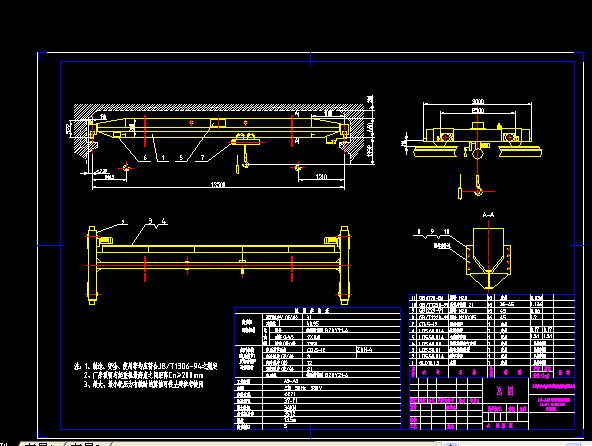
Task: Click the "1210" dimension text
Action: coord(321,176)
